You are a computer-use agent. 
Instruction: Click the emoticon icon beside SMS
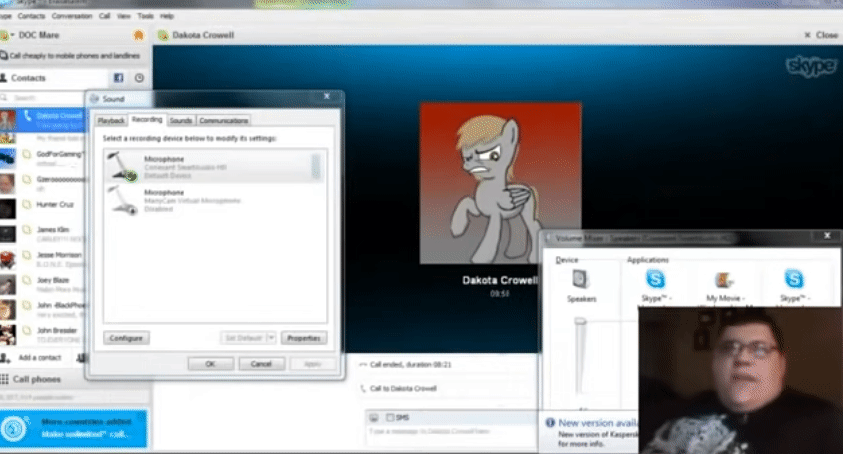[x=374, y=417]
